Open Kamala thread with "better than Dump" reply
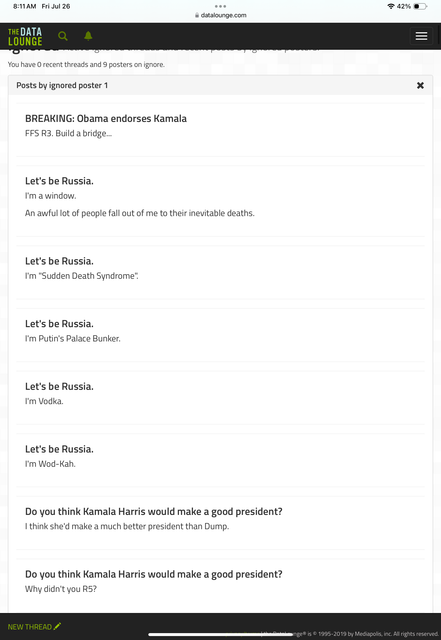Screen dimensions: 441x640 (x=154, y=511)
